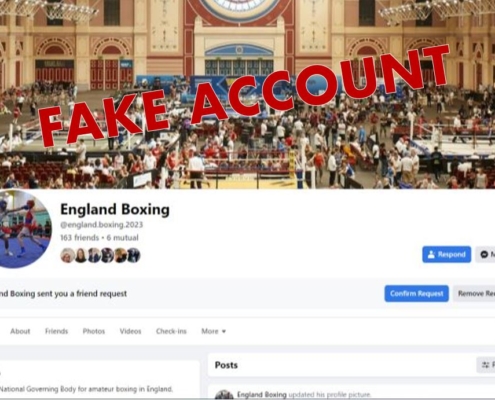Screen dimensions: 495x400
Task: Click England Boxing name in the post
Action: (262, 395)
